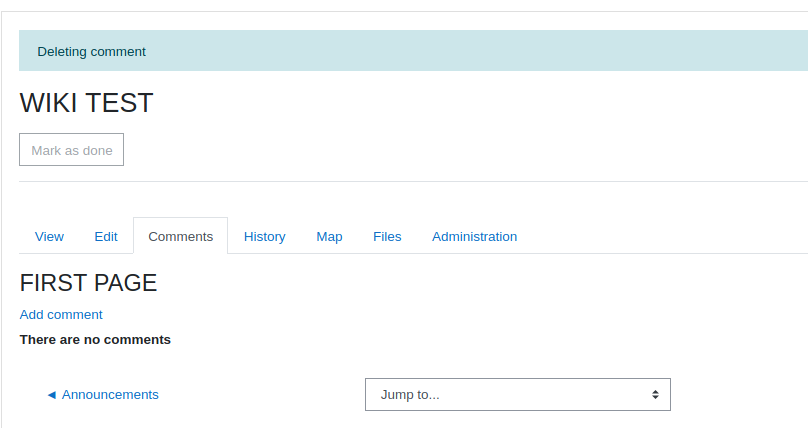Open the Administration tab
The image size is (808, 428).
pos(475,236)
